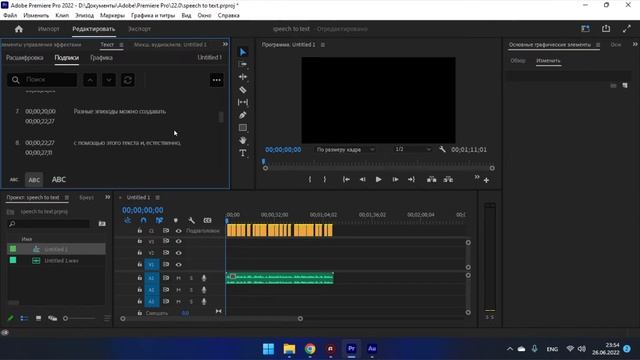Switch Project panel to freeform view

53,318
